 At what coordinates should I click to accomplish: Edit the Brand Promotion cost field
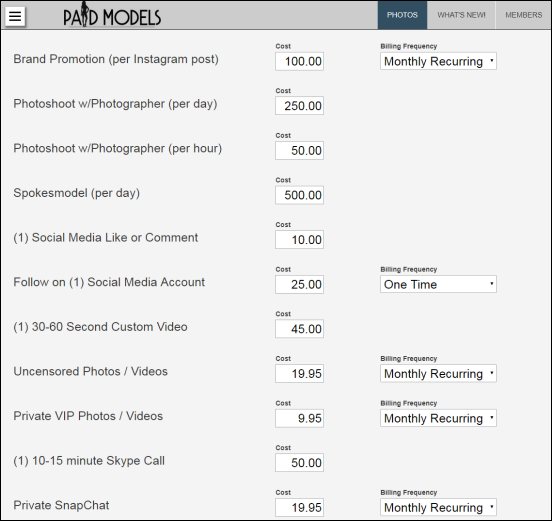coord(299,62)
